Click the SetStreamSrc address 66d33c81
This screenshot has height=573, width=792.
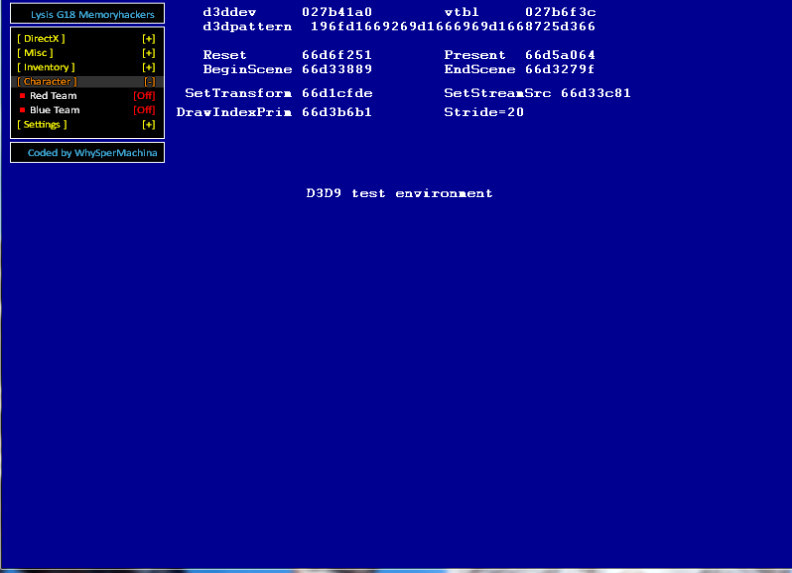(596, 93)
